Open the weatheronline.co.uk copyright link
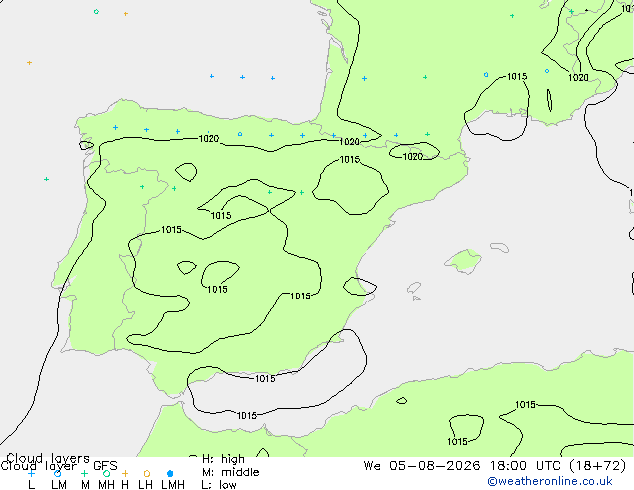634x490 pixels. tap(550, 481)
